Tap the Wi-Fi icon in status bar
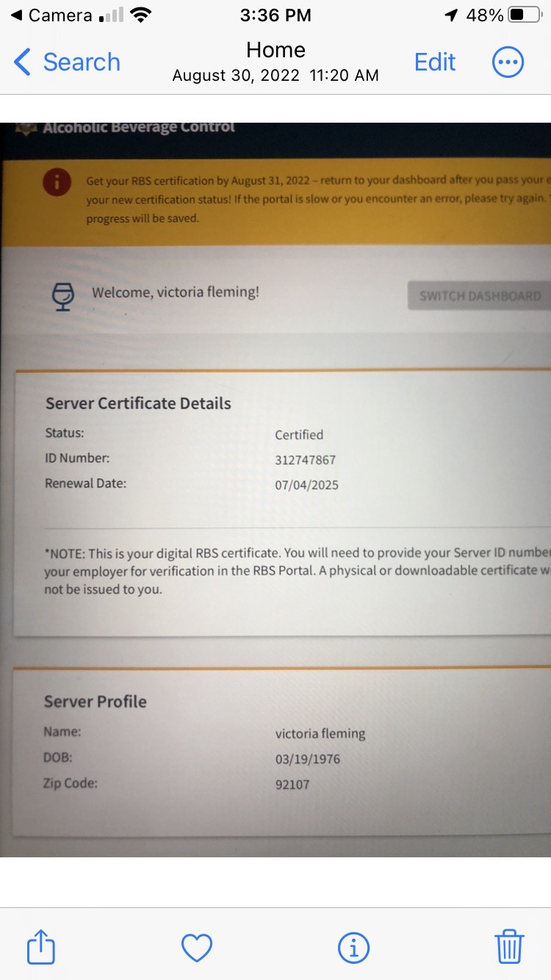This screenshot has width=551, height=980. click(x=140, y=15)
